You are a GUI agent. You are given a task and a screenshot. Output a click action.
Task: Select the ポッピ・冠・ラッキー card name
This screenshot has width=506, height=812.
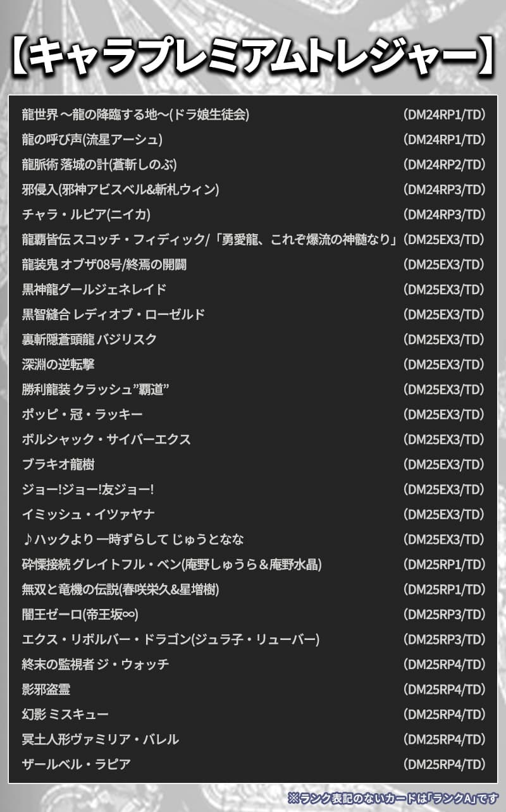(82, 414)
